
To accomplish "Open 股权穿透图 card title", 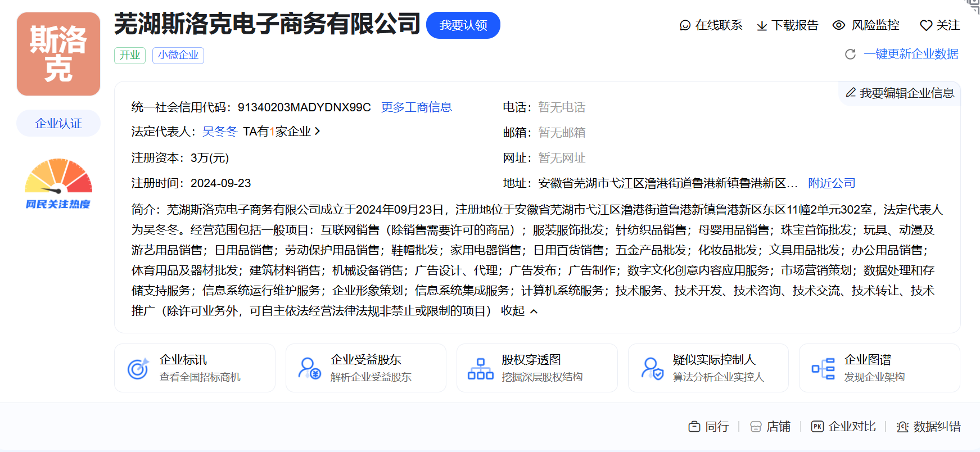I will (531, 359).
